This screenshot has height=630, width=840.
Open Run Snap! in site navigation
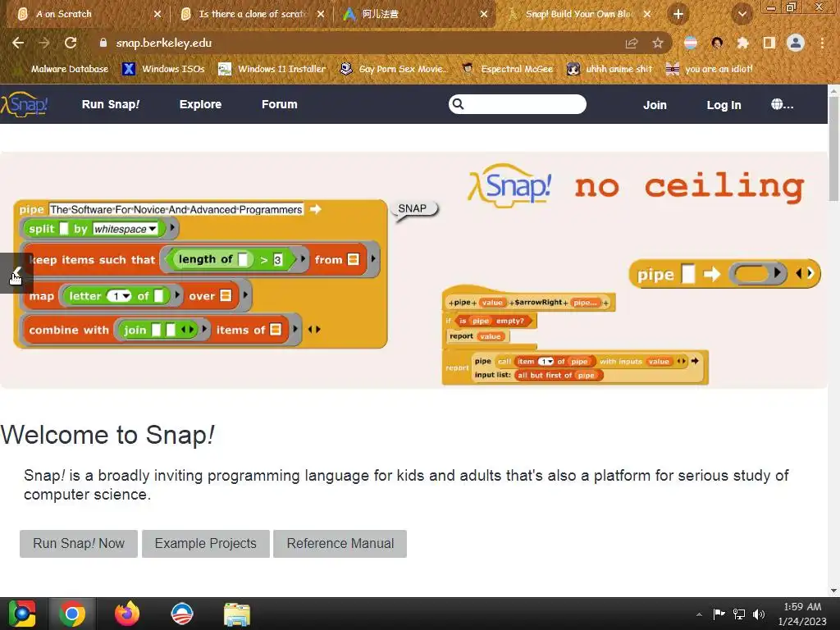111,104
